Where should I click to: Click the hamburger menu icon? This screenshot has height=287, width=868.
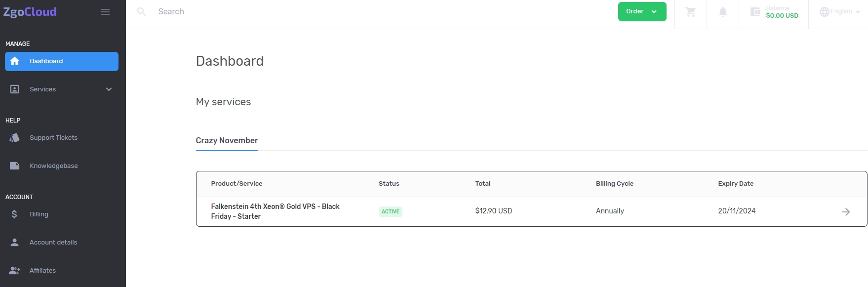105,12
